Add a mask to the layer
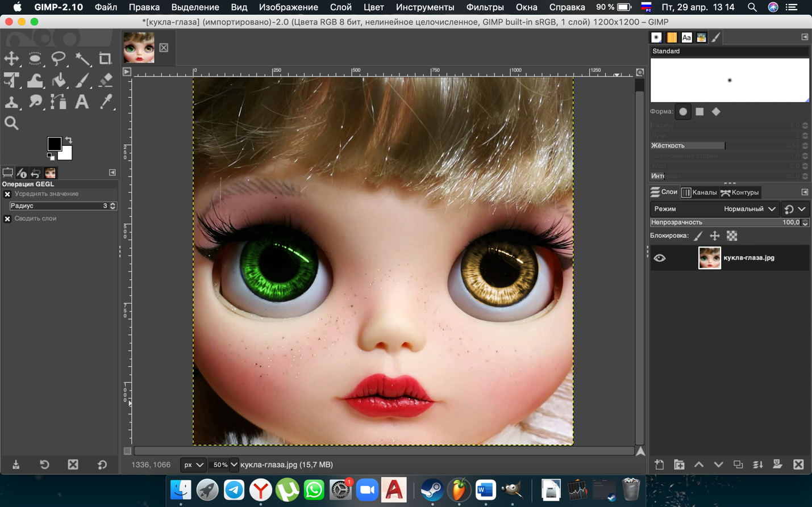Image resolution: width=812 pixels, height=507 pixels. coord(778,464)
